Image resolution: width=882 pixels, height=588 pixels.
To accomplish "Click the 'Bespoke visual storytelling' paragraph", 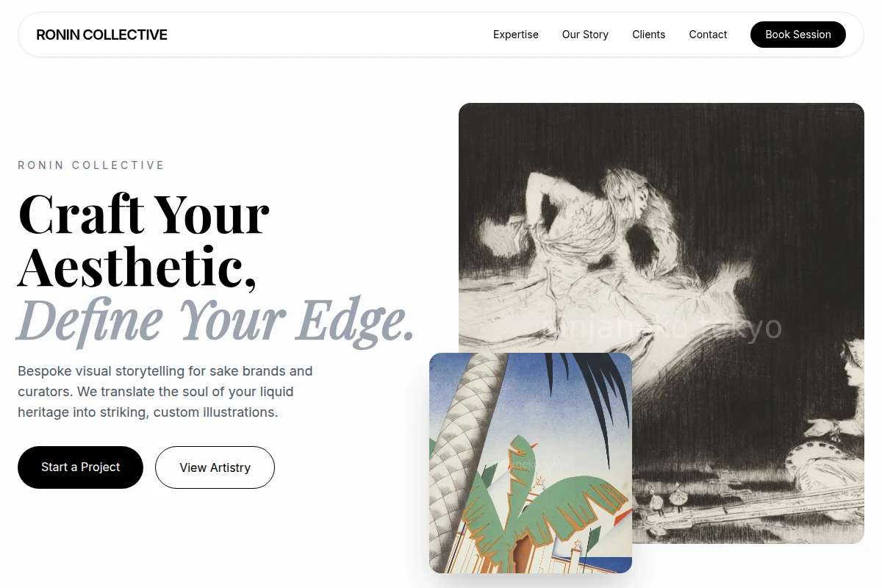I will [x=165, y=392].
